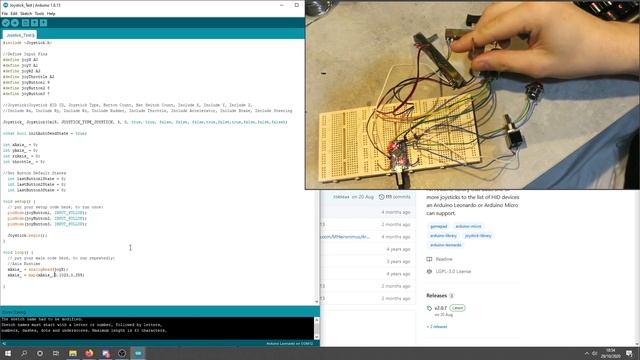Click the webcam breadboard video overlay
Viewport: 640px width, 360px height.
pyautogui.click(x=473, y=95)
